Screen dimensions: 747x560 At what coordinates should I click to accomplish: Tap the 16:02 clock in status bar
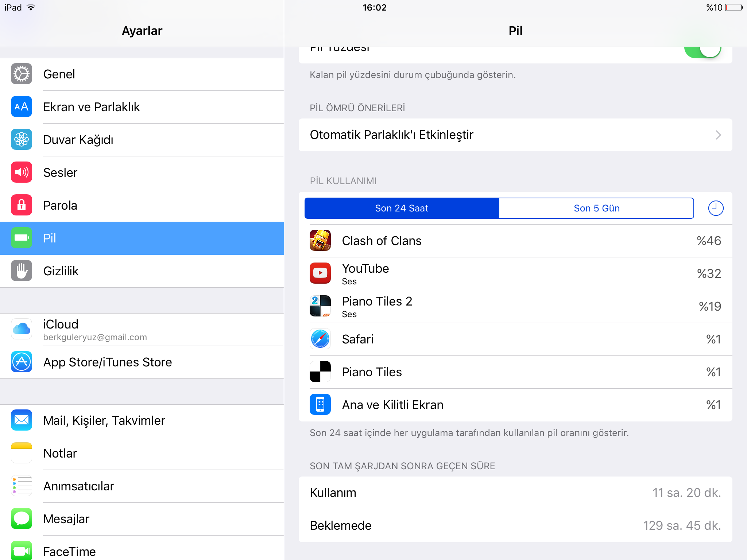(x=374, y=8)
